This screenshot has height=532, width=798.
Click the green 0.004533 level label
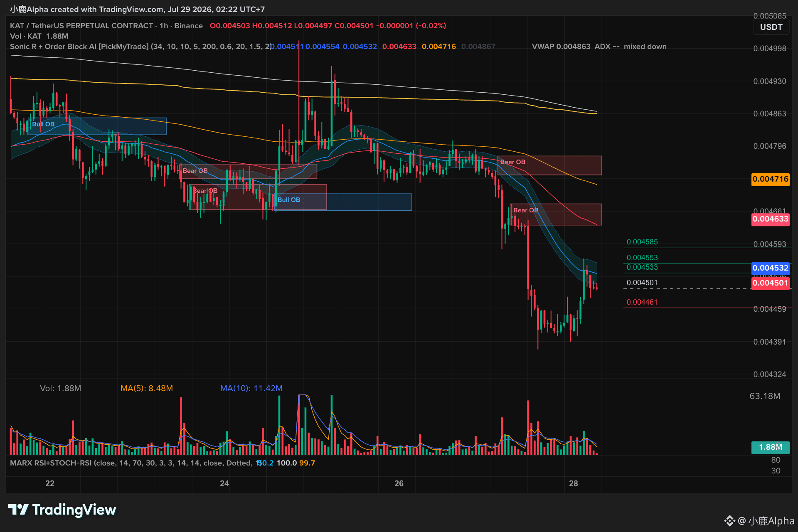[x=642, y=267]
